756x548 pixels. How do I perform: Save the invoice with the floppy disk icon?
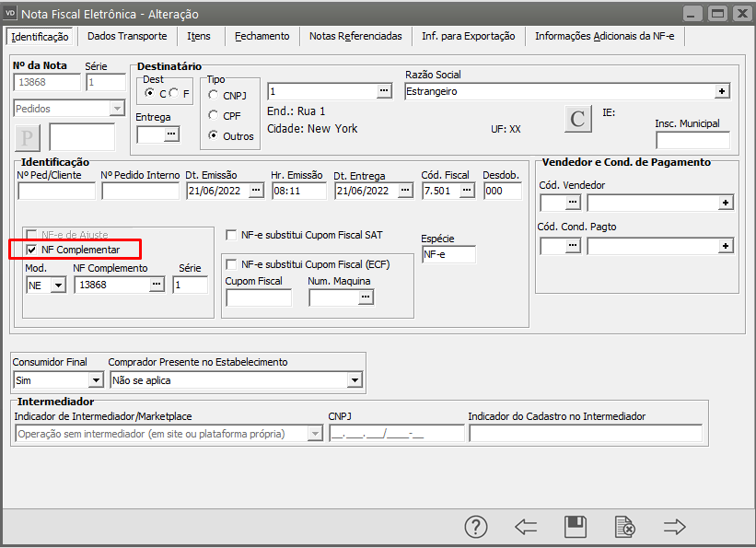click(x=576, y=527)
